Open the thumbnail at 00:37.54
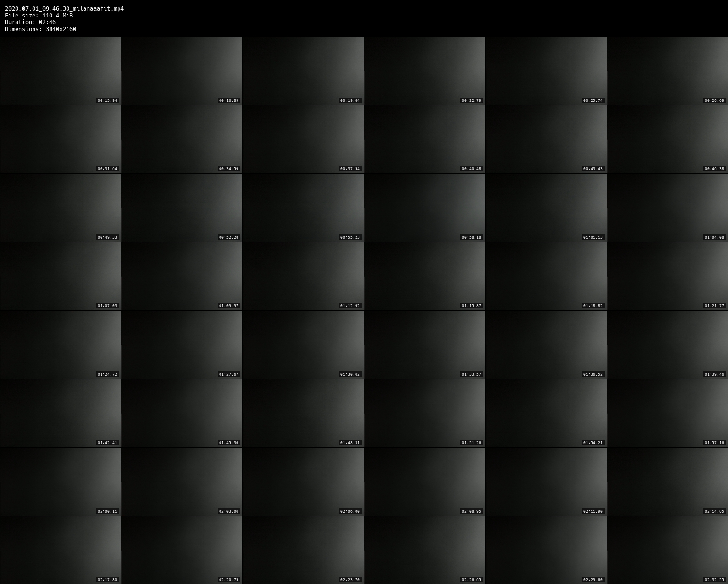 (303, 139)
